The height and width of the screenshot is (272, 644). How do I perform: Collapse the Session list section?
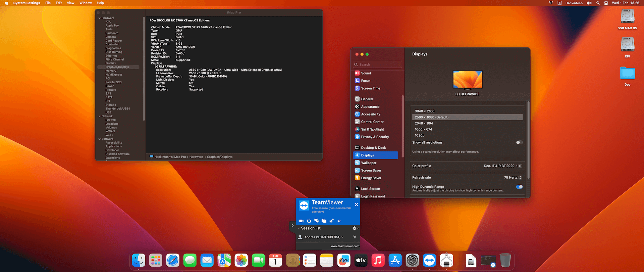coord(299,228)
